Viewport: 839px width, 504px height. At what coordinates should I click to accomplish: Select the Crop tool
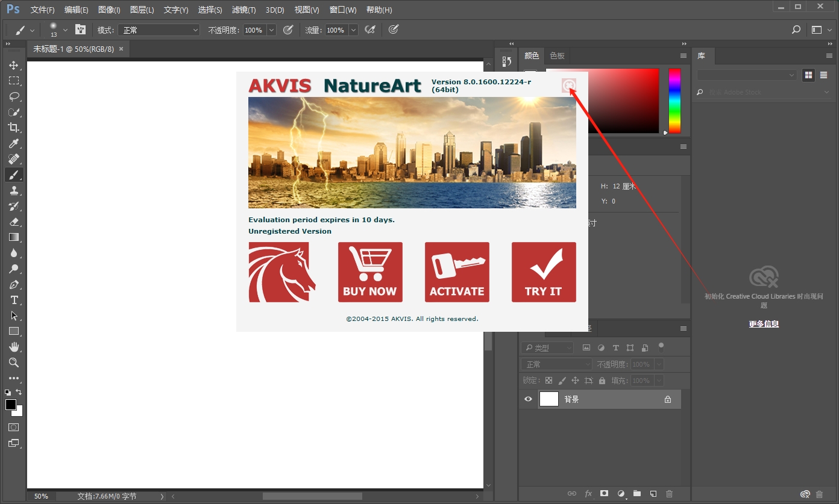(13, 128)
